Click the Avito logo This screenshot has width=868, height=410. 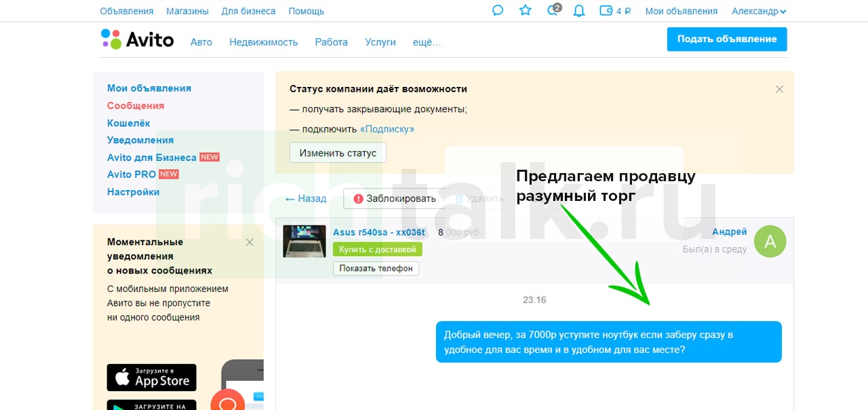coord(138,39)
